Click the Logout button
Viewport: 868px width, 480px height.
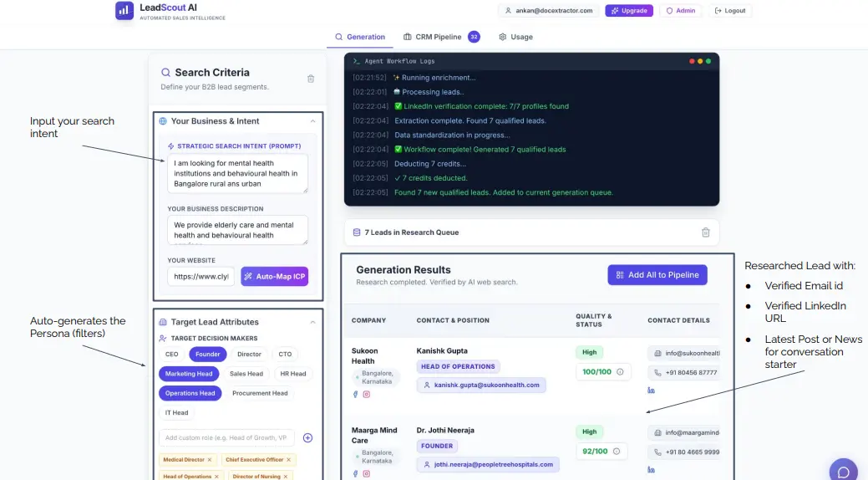(x=730, y=11)
